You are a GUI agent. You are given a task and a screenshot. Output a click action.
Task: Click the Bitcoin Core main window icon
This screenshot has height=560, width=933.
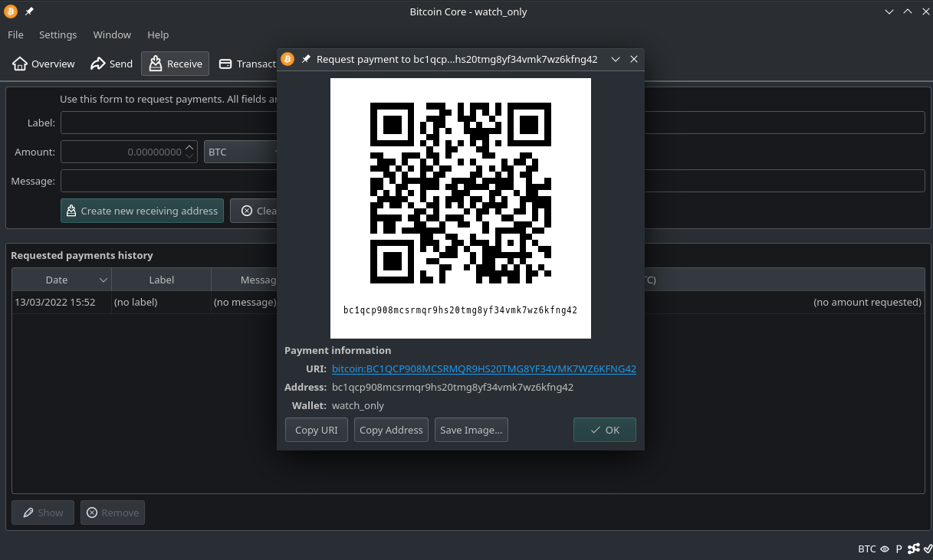[11, 11]
